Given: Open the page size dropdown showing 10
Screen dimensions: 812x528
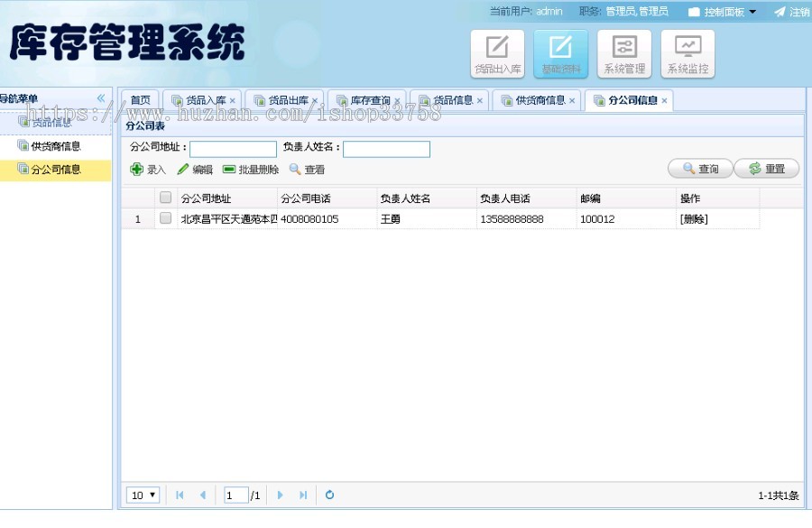Looking at the screenshot, I should (142, 495).
